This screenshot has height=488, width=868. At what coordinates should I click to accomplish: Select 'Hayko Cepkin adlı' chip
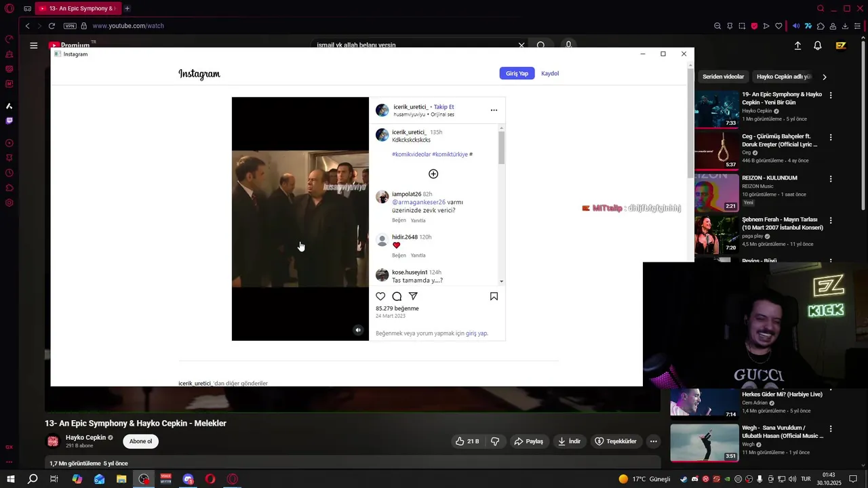(x=783, y=77)
